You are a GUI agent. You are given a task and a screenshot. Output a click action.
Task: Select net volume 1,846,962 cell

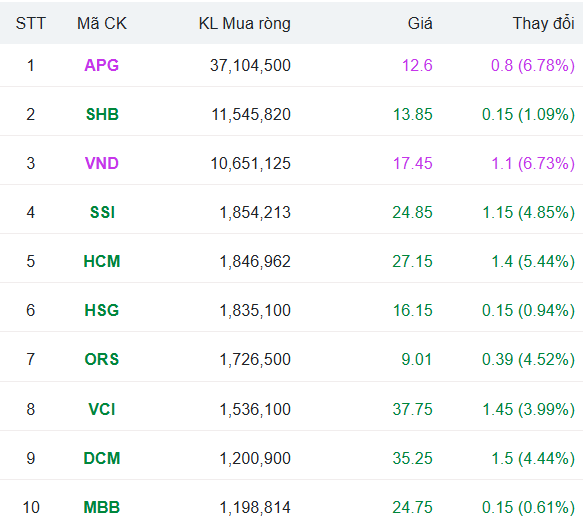pyautogui.click(x=255, y=261)
